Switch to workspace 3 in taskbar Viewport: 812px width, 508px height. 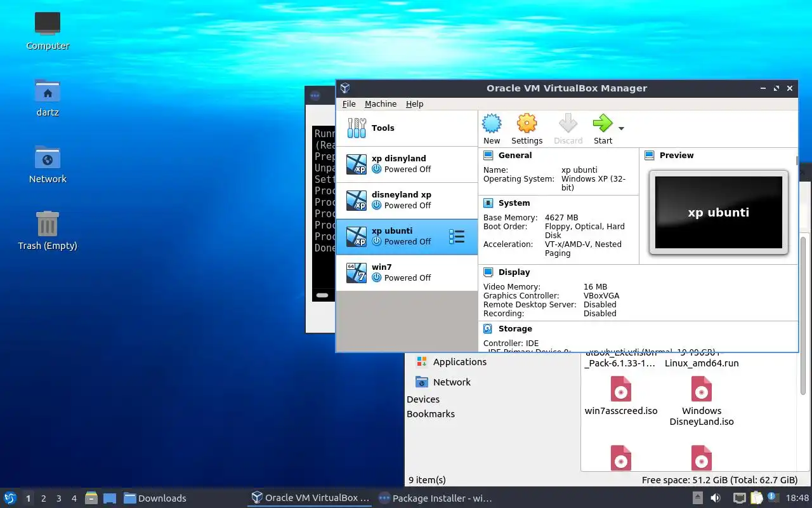[x=58, y=498]
